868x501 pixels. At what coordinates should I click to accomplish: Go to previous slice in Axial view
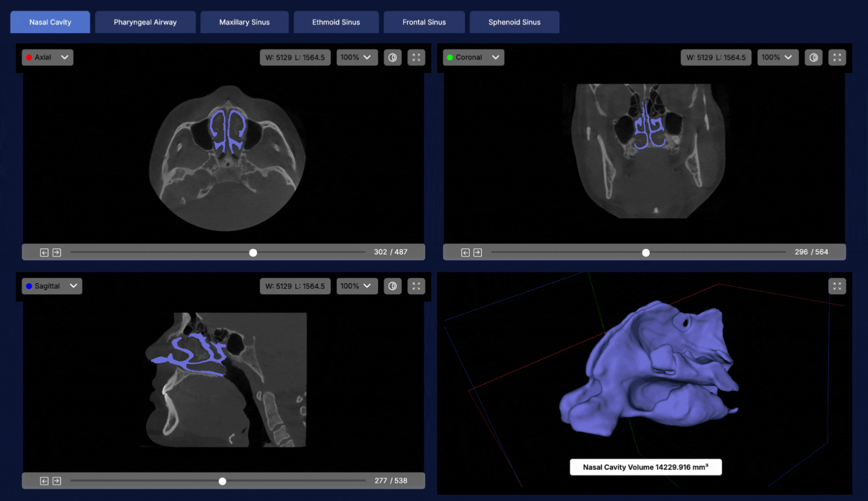tap(44, 252)
